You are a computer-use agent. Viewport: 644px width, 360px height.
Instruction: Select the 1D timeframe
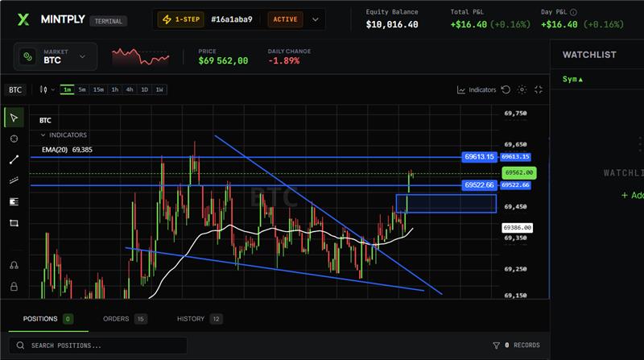click(145, 89)
